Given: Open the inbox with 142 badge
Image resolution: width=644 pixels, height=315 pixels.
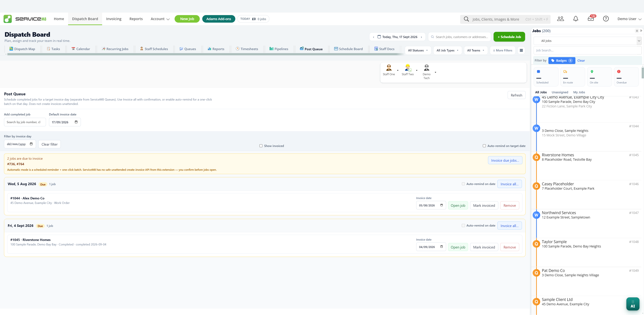Looking at the screenshot, I should (x=591, y=18).
